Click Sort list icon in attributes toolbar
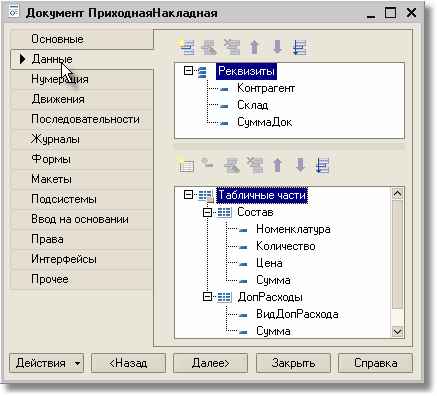 point(300,47)
